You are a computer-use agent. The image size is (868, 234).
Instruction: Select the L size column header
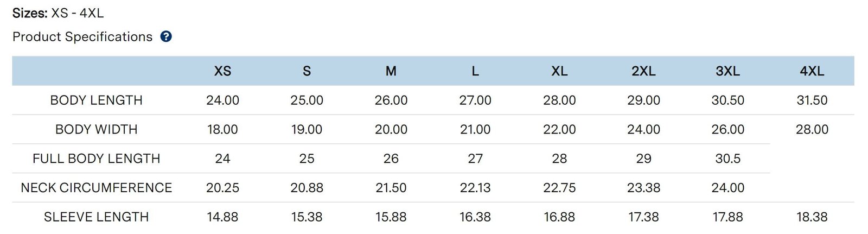475,71
